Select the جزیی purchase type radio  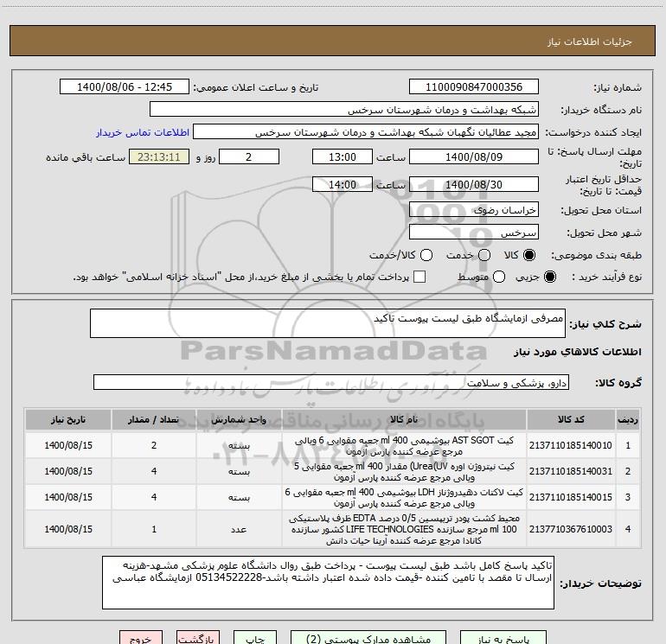pos(550,277)
